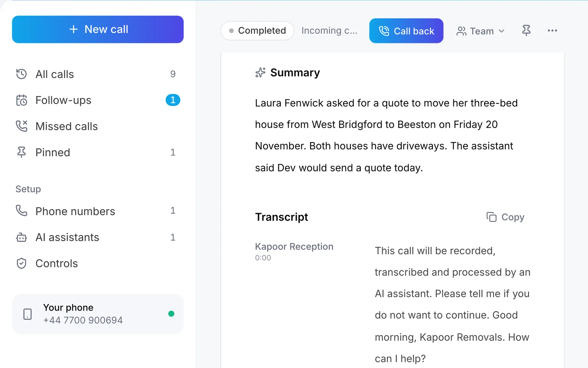Image resolution: width=588 pixels, height=368 pixels.
Task: Click the Missed calls phone icon
Action: (x=21, y=126)
